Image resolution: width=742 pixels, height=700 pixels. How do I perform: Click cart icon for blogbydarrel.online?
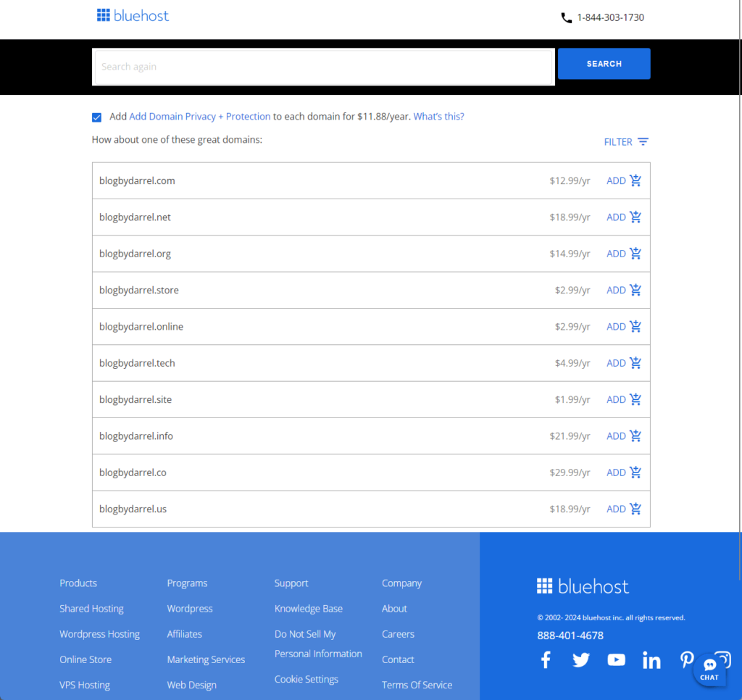coord(635,326)
